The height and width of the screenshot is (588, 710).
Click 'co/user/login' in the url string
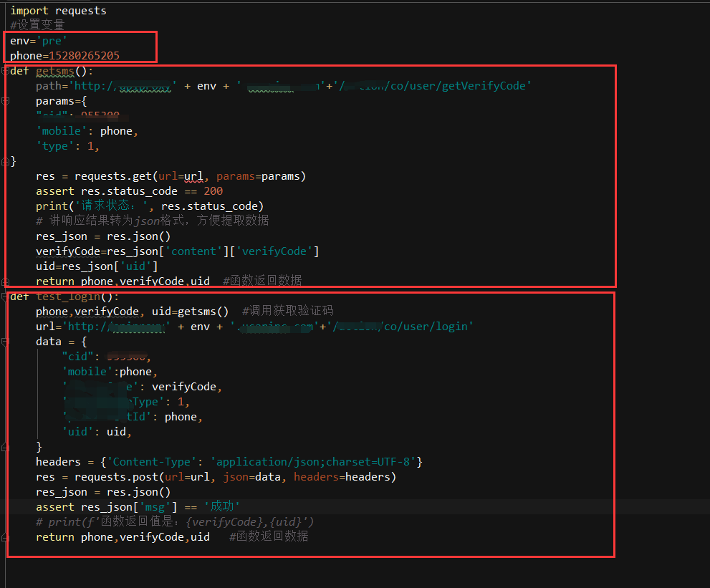(426, 327)
